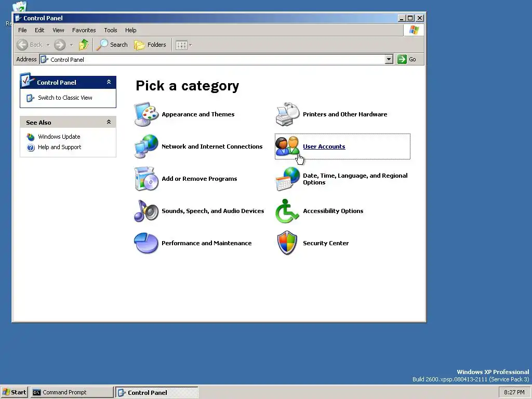Click the Windows Update icon in See Also
The image size is (532, 399).
(x=31, y=137)
